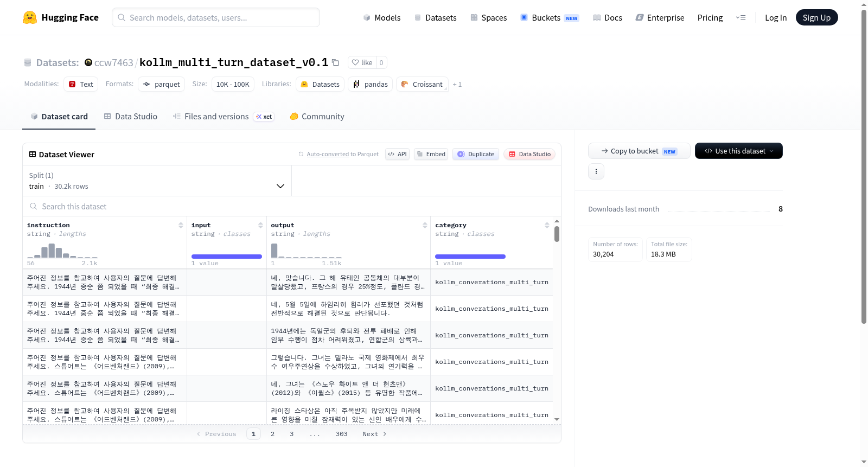This screenshot has width=868, height=467.
Task: Click the page vertical scrollbar thumb
Action: pyautogui.click(x=864, y=166)
